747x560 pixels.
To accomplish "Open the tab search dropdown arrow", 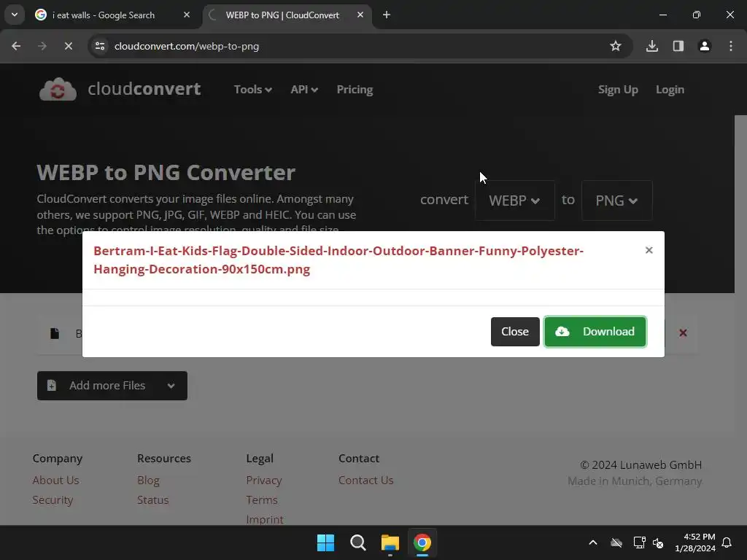I will pyautogui.click(x=15, y=15).
